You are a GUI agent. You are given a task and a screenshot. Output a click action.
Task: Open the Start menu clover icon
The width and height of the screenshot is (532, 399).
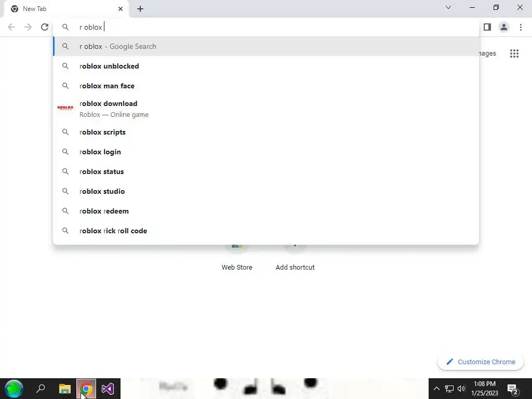14,389
